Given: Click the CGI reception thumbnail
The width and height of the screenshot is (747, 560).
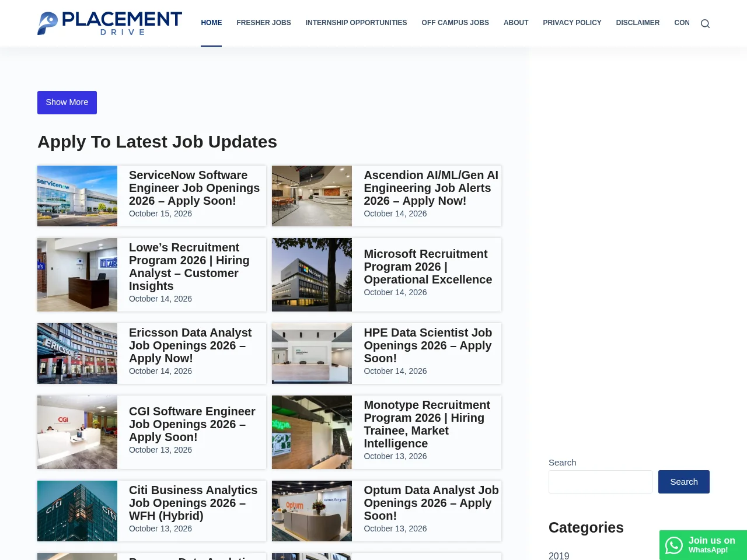Looking at the screenshot, I should 77,432.
